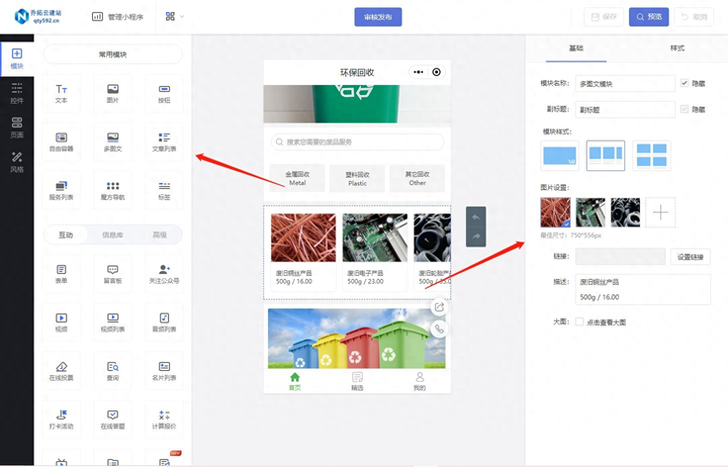Add the 在线答题 online quiz module
This screenshot has width=728, height=467.
click(x=113, y=419)
